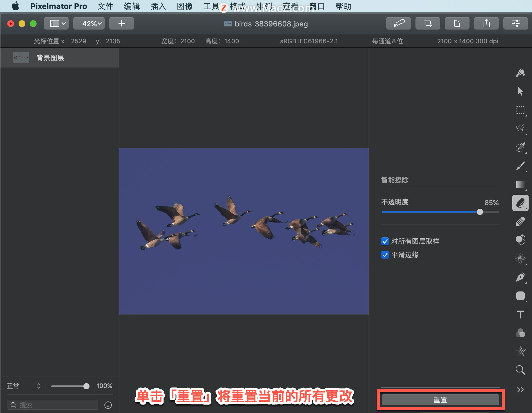Open the 编辑 menu
This screenshot has height=413, width=532.
[x=132, y=6]
